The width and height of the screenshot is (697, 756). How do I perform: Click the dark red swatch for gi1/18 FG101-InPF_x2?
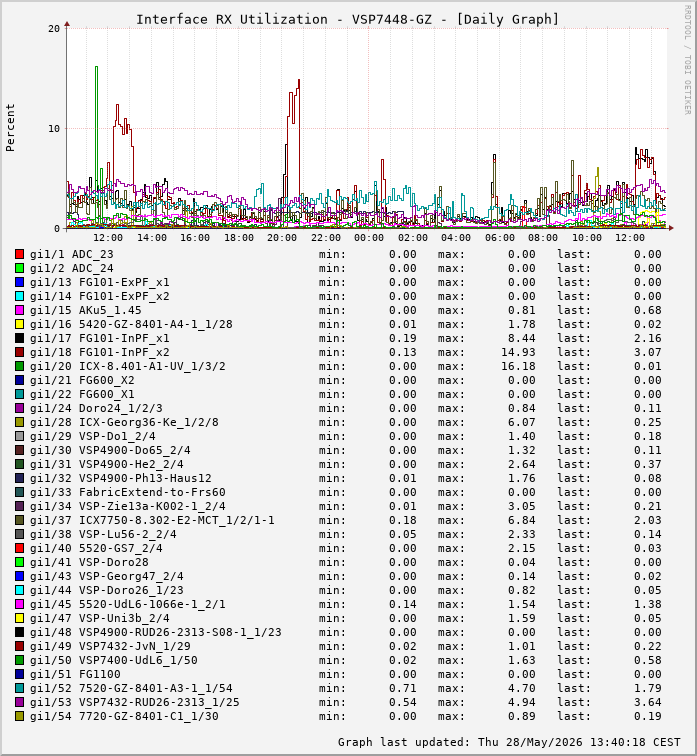tap(19, 352)
